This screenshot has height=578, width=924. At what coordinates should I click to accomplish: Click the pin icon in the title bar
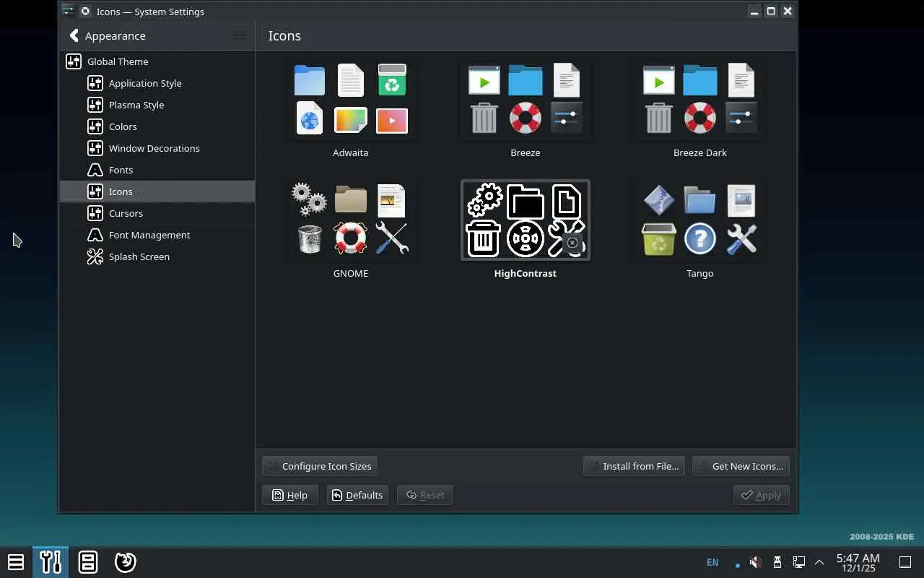85,11
